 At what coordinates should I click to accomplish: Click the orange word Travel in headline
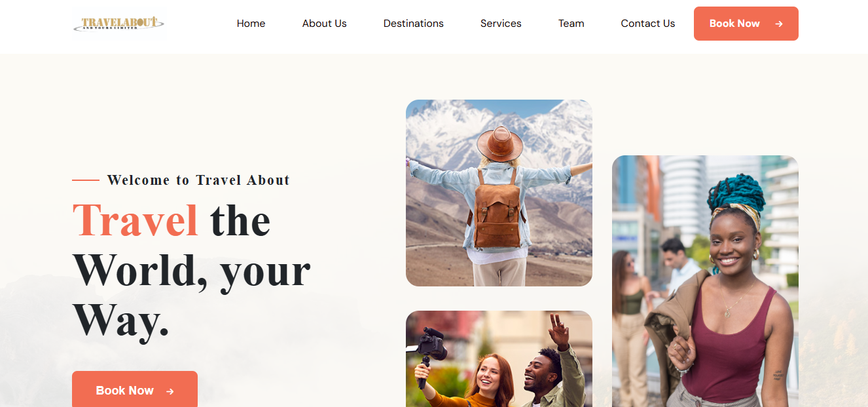click(135, 220)
